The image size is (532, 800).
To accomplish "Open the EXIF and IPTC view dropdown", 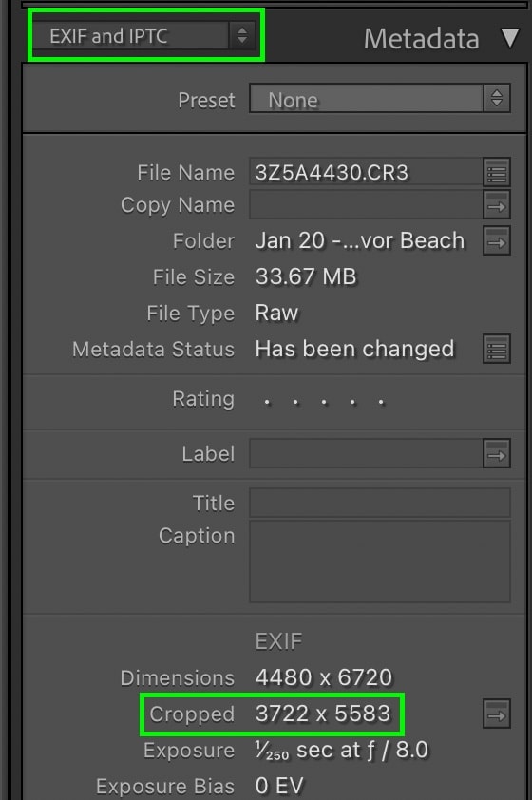I will click(144, 36).
